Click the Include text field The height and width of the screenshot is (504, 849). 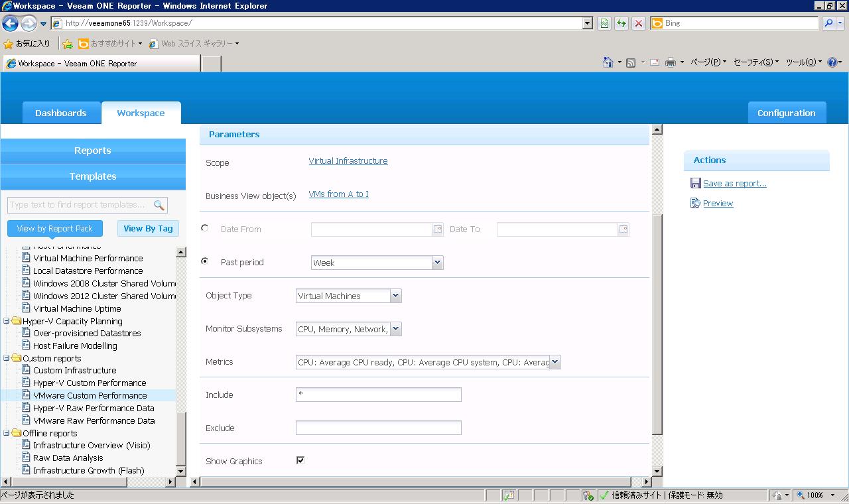379,395
